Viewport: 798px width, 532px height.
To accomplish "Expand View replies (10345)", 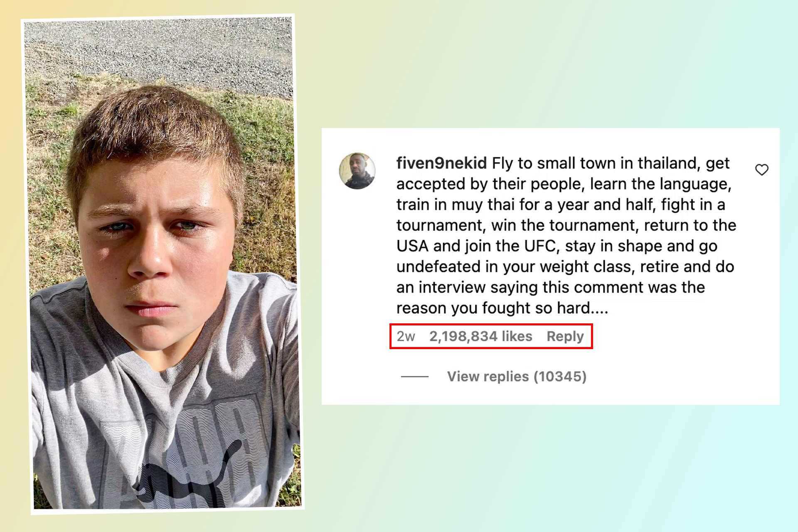I will [x=517, y=377].
